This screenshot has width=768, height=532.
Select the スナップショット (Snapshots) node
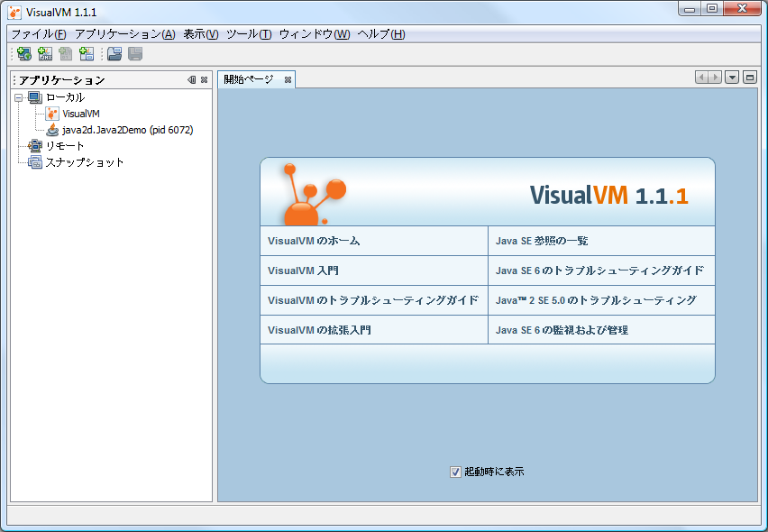[x=85, y=162]
